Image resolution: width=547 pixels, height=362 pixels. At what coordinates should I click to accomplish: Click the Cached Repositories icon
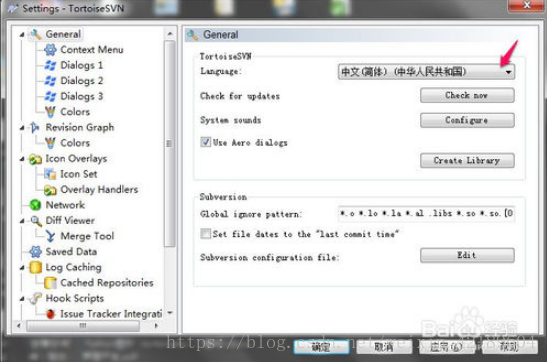tap(50, 283)
